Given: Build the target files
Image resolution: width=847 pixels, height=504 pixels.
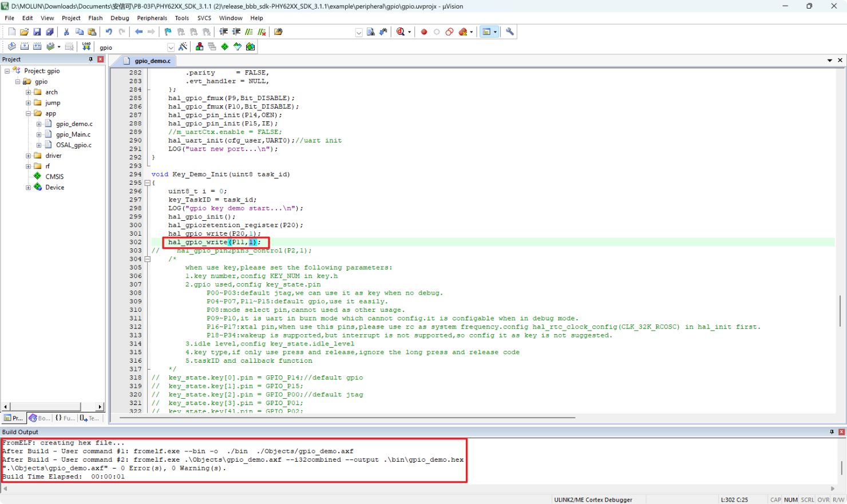Looking at the screenshot, I should tap(25, 47).
